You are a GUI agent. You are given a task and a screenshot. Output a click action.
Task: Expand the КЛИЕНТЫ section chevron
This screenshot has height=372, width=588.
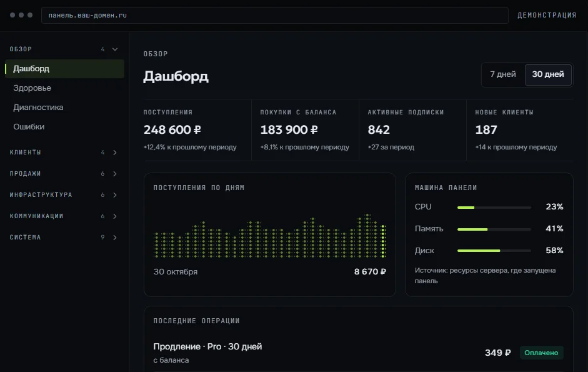pos(115,153)
